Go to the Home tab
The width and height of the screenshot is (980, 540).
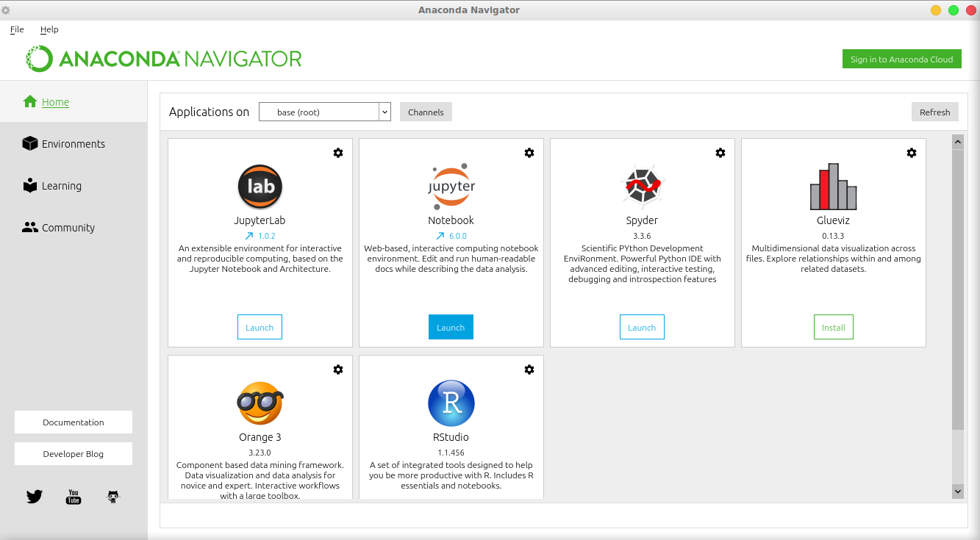pos(74,101)
